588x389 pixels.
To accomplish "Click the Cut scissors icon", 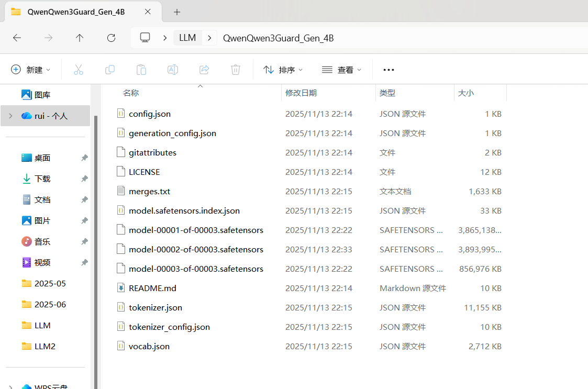I will point(79,70).
